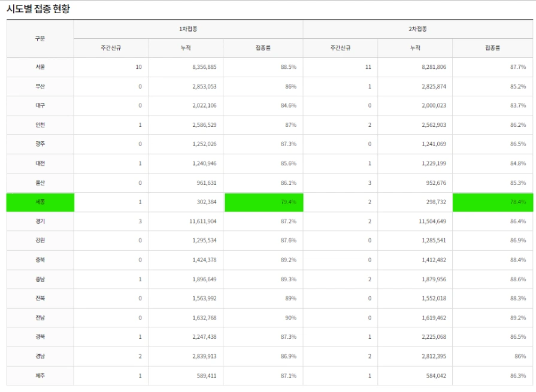Select the value 298,732 for 세종
Screen dimensions: 536x392
pos(436,202)
